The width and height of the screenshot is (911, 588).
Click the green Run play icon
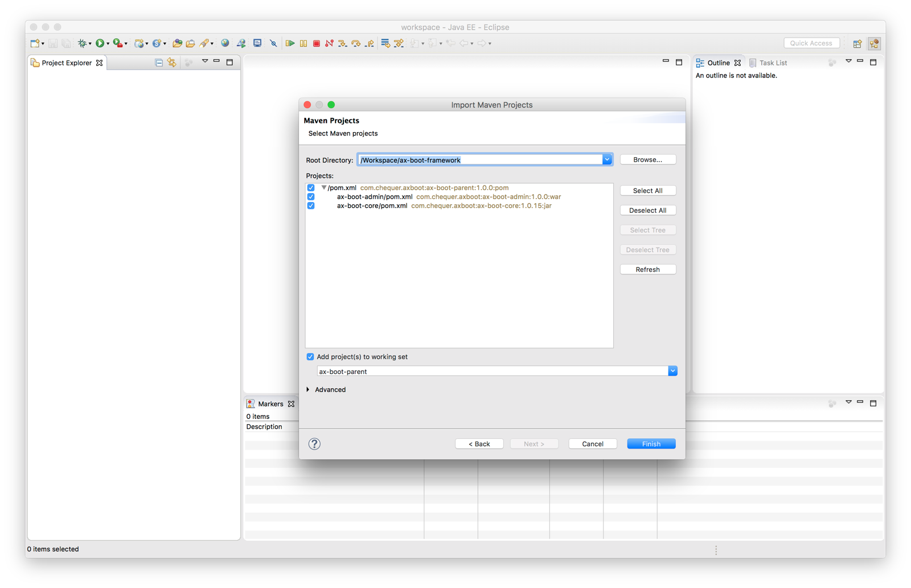click(100, 43)
